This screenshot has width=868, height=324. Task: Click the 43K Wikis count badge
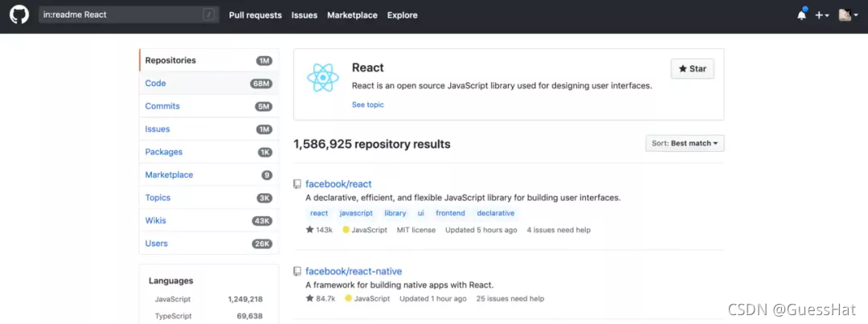click(261, 221)
